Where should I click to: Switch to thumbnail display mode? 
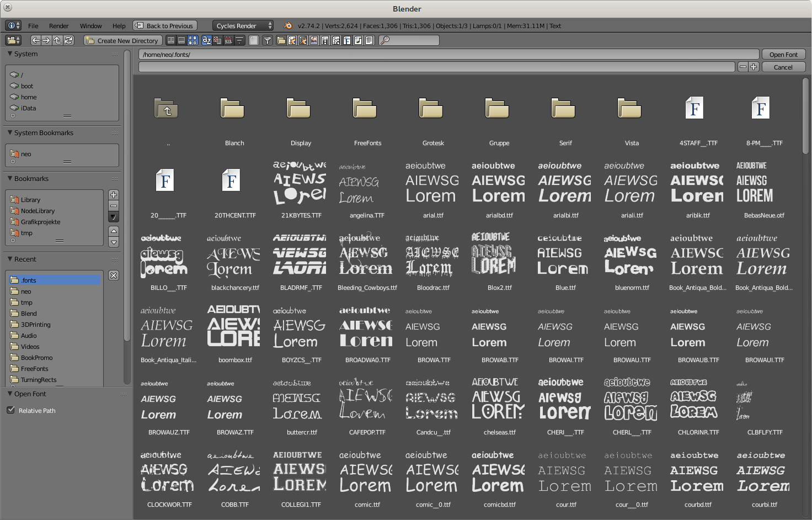click(x=193, y=40)
